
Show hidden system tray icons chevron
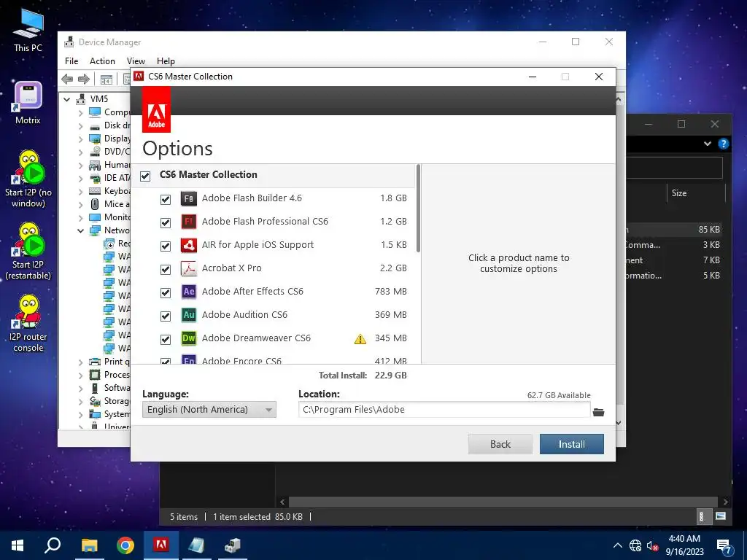coord(617,545)
